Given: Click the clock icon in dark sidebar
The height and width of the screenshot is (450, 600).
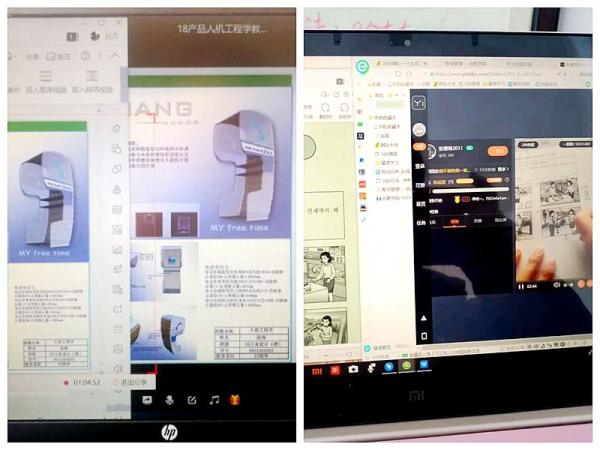Looking at the screenshot, I should pos(419,103).
